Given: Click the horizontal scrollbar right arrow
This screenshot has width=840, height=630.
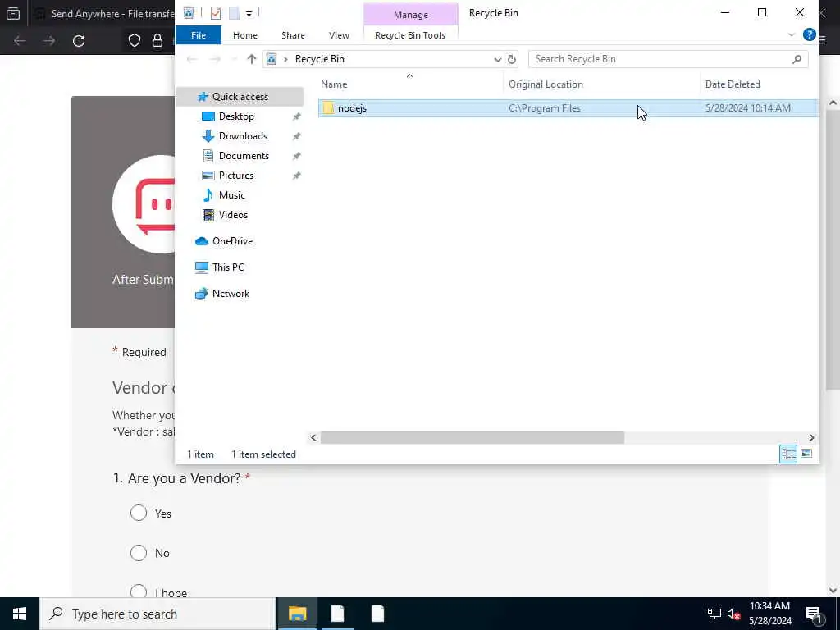Looking at the screenshot, I should point(811,438).
